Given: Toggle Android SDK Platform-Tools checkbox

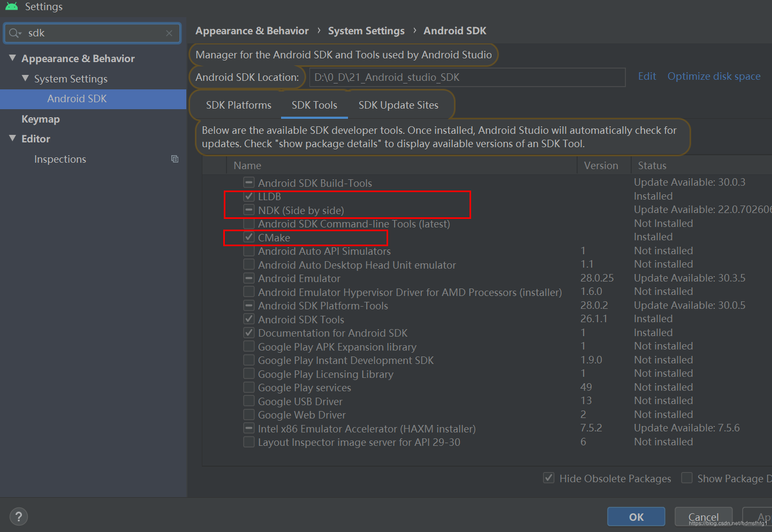Looking at the screenshot, I should coord(249,306).
